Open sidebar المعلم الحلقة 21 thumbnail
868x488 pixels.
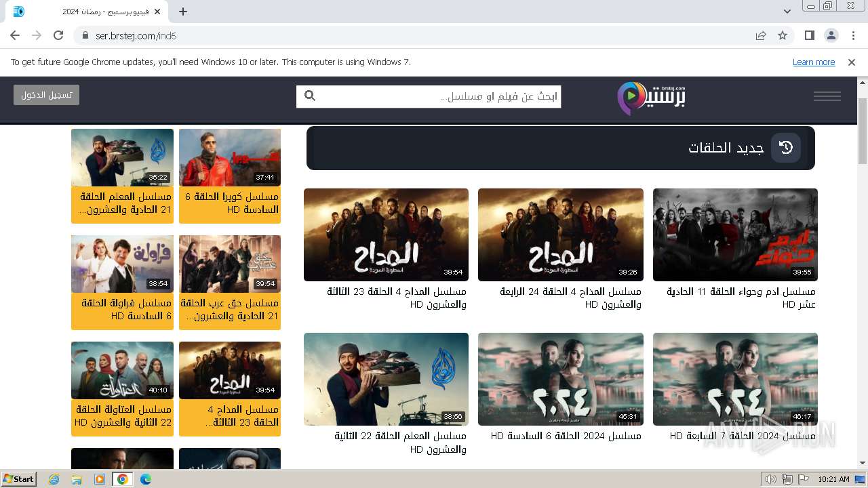122,157
